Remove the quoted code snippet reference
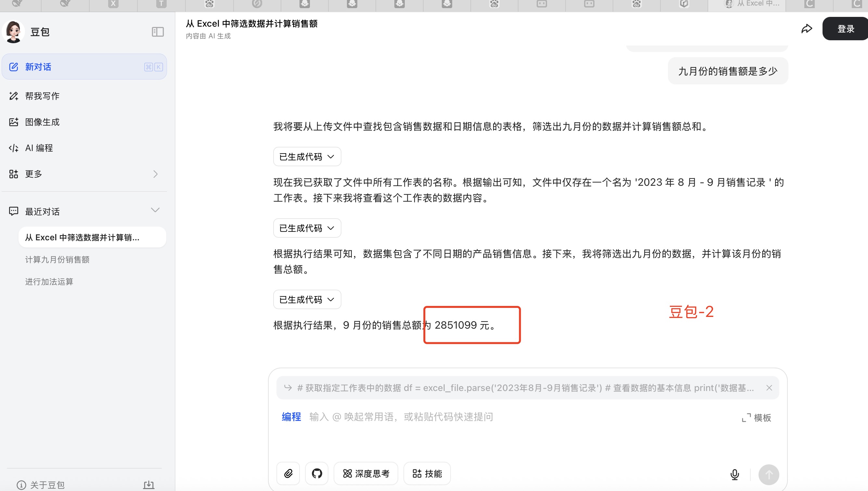This screenshot has width=868, height=491. pyautogui.click(x=769, y=388)
